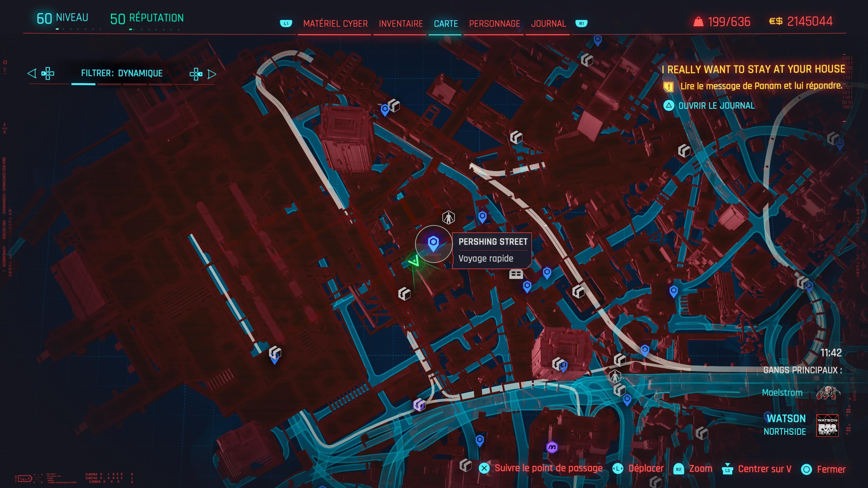Screen dimensions: 868x488
Task: Click the human figure icon above Pershing Street pin
Action: tap(448, 218)
